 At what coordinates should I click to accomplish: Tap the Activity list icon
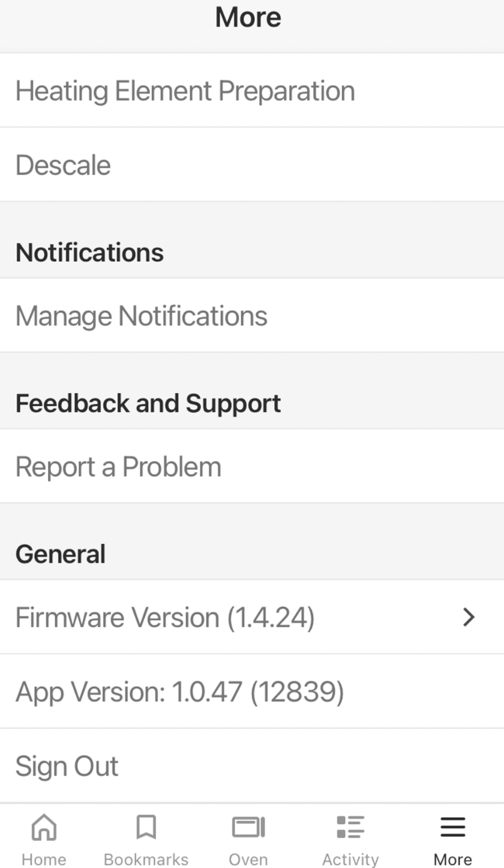click(x=350, y=827)
